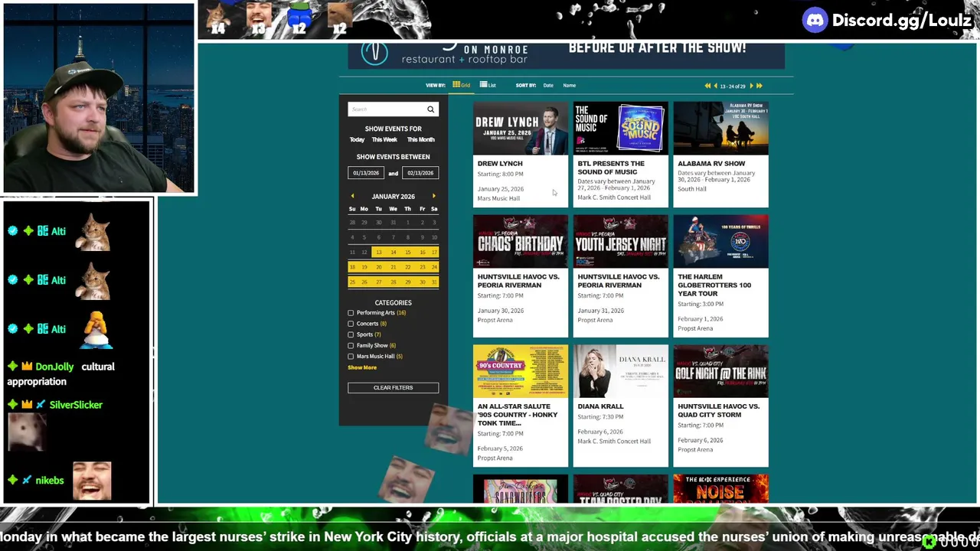Viewport: 980px width, 551px height.
Task: Click the Discord logo icon
Action: pyautogui.click(x=815, y=20)
